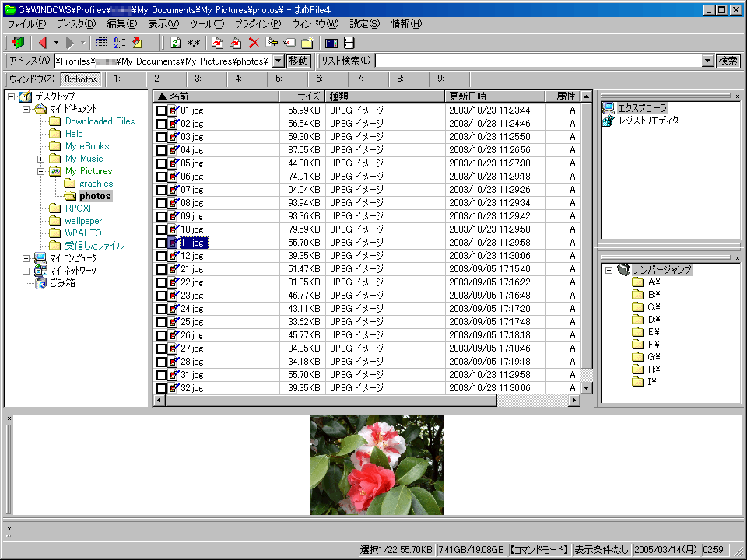
Task: Toggle the checkbox beside 32.jpg
Action: [161, 388]
